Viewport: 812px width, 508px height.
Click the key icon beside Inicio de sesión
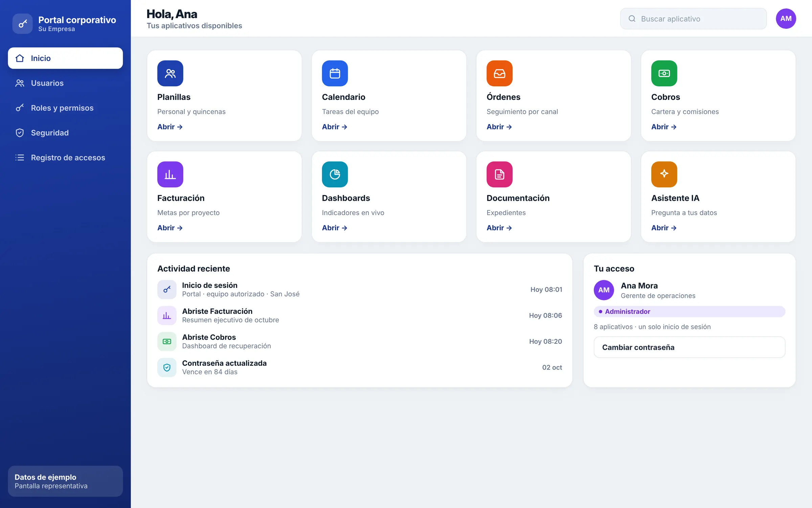pyautogui.click(x=167, y=290)
